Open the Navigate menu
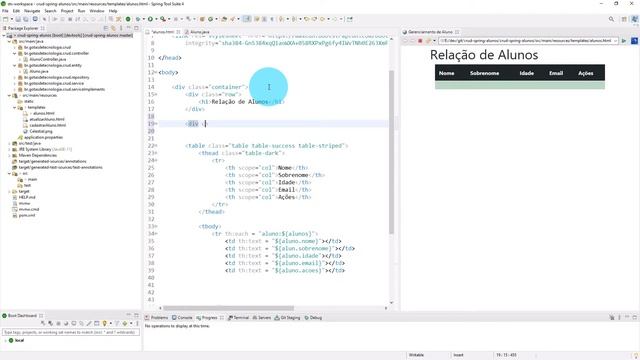The height and width of the screenshot is (360, 640). (x=32, y=11)
